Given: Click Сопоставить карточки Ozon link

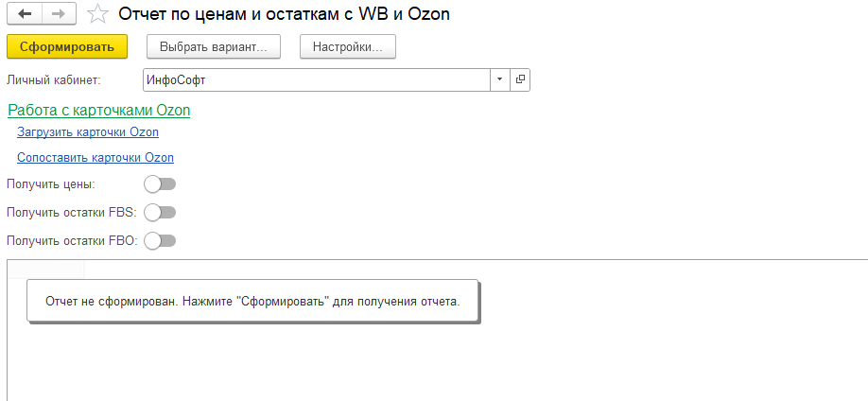Looking at the screenshot, I should click(x=95, y=158).
